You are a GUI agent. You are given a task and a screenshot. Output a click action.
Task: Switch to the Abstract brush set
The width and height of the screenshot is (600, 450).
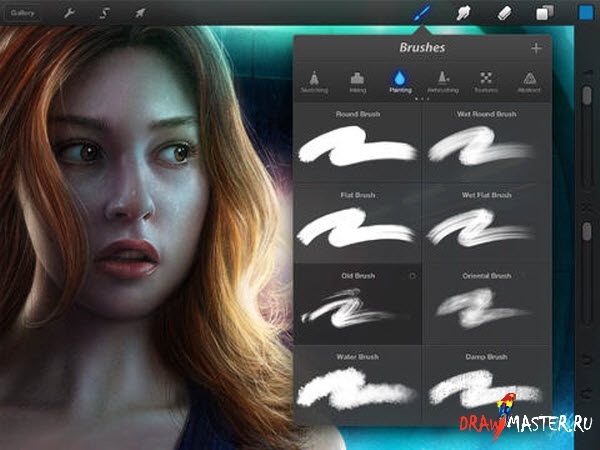tap(529, 82)
